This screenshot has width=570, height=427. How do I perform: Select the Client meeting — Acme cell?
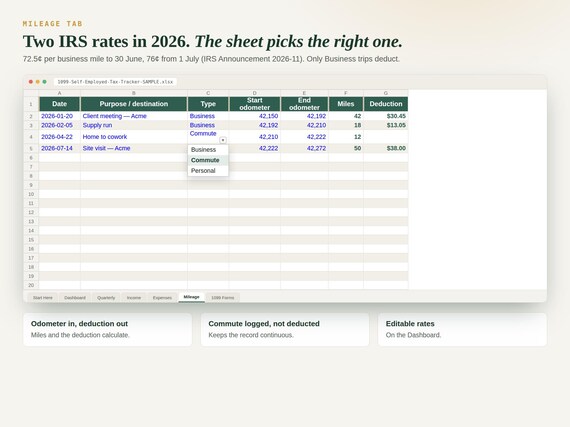click(134, 116)
